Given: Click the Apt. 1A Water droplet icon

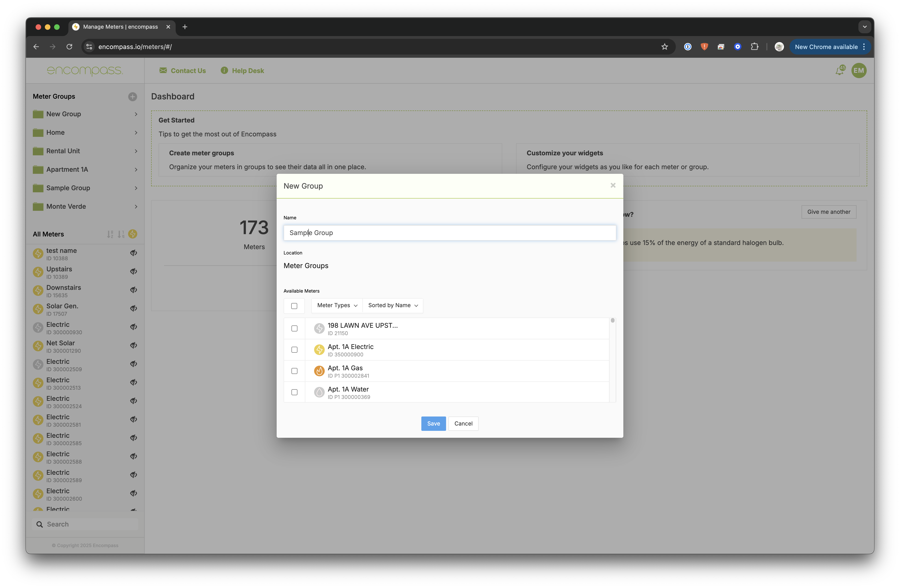Looking at the screenshot, I should pyautogui.click(x=319, y=392).
